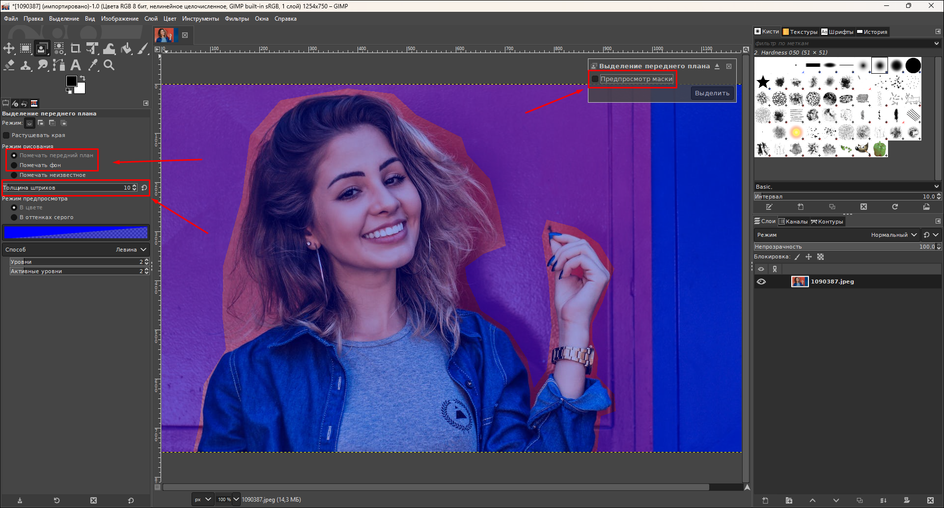
Task: Click the Выделить button
Action: tap(712, 93)
